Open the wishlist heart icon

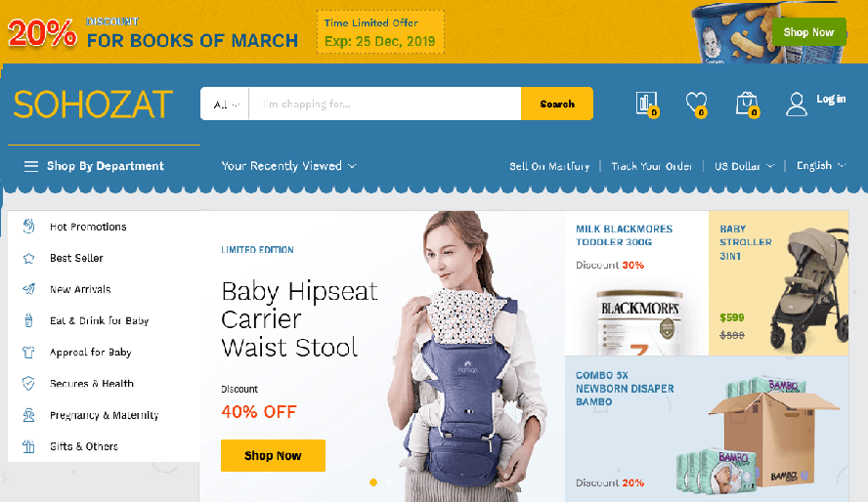coord(696,104)
